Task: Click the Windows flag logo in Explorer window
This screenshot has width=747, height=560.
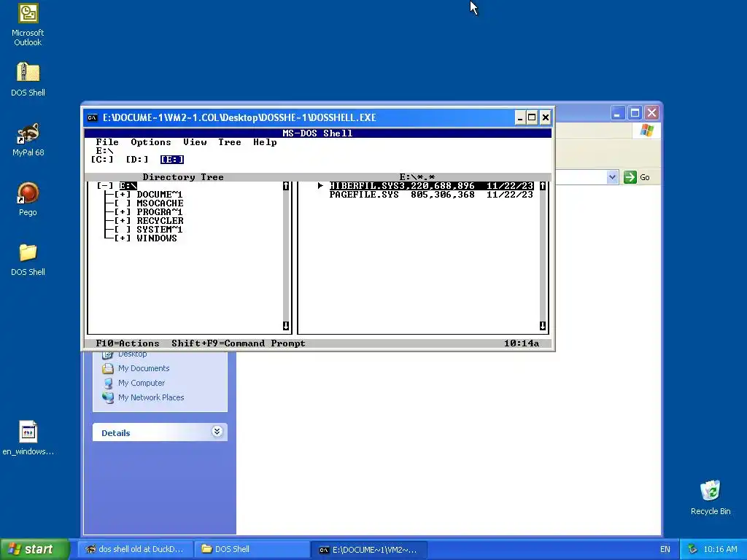Action: [646, 131]
